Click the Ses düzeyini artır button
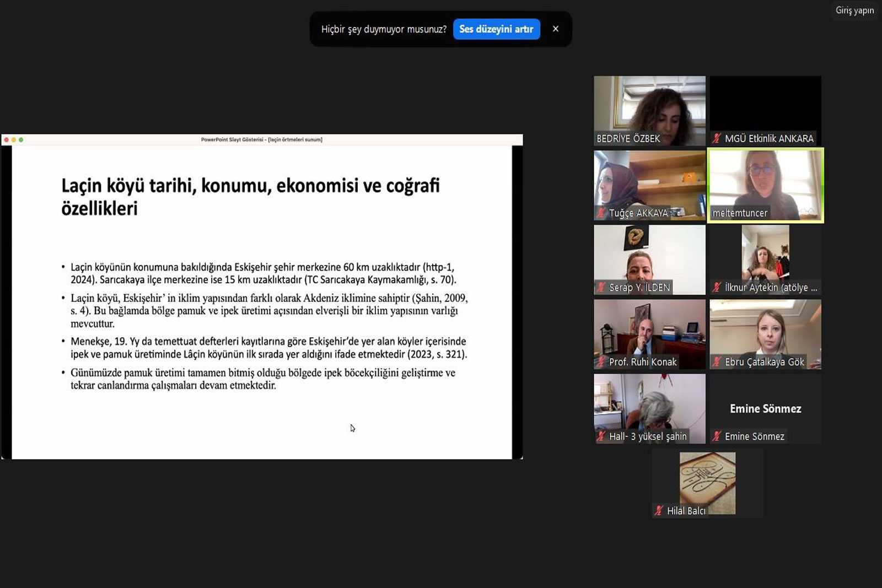Image resolution: width=882 pixels, height=588 pixels. click(x=496, y=29)
